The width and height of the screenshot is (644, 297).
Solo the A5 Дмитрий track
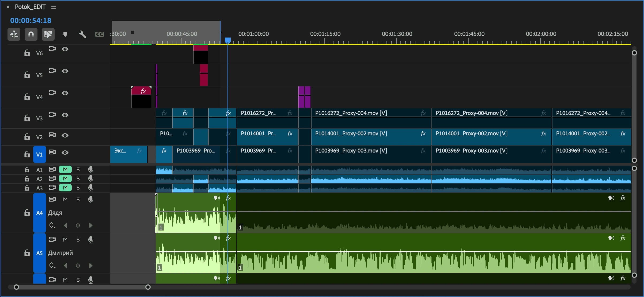pos(78,240)
